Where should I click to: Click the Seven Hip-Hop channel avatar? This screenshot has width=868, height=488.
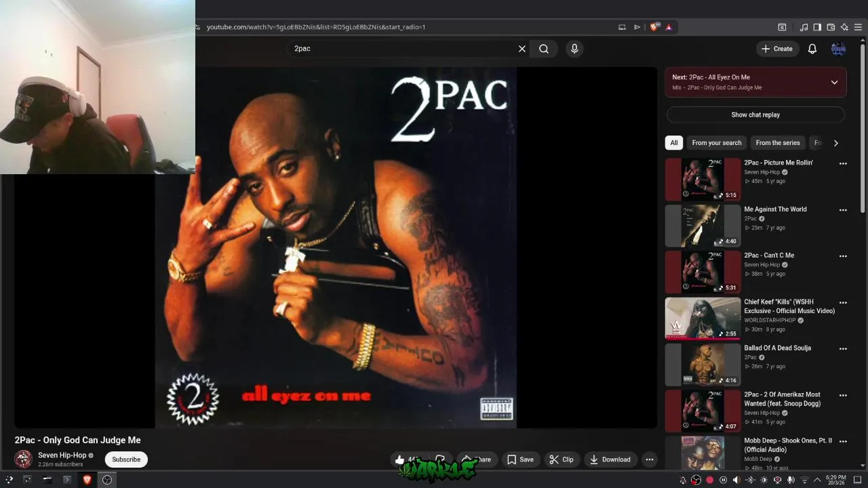tap(24, 459)
